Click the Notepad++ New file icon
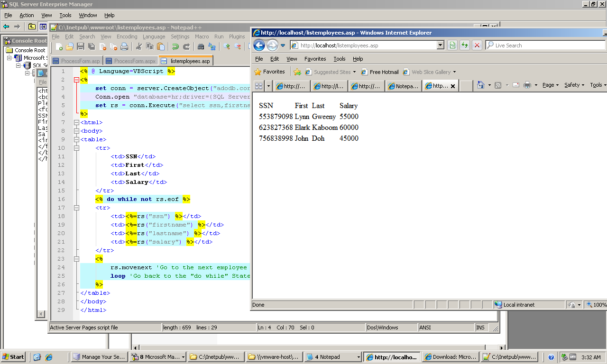The image size is (607, 364). [59, 46]
